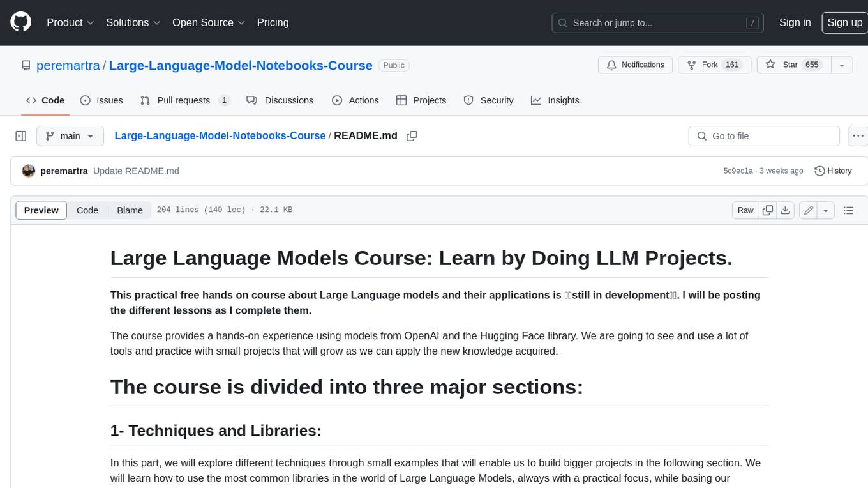Copy the file path using the copy icon
This screenshot has height=488, width=868.
point(412,136)
